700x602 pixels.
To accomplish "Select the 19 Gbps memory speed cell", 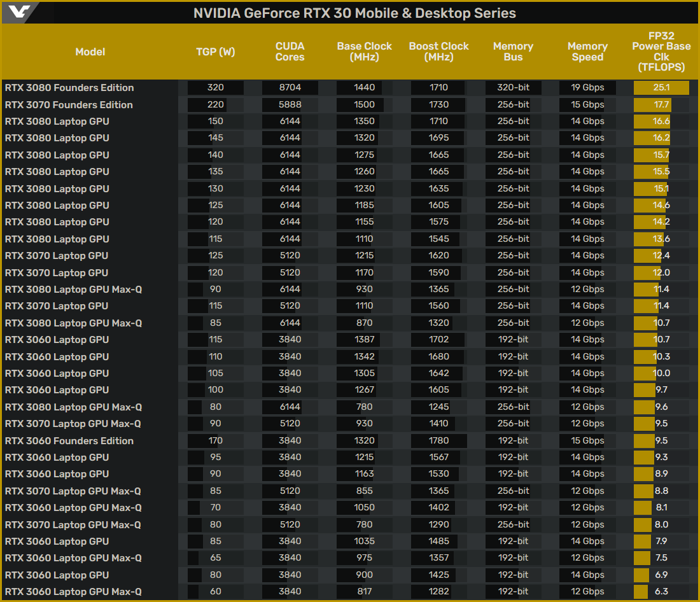I will (x=587, y=88).
